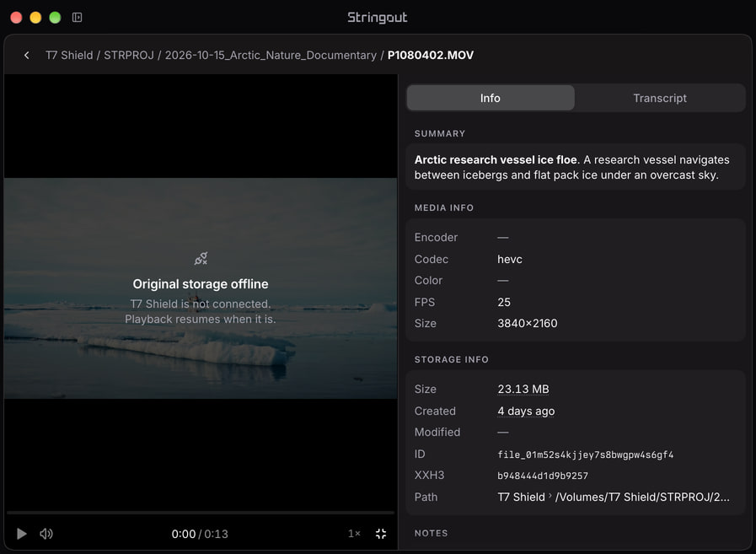Select the XXH3 hash b948444d1d9b9257

[543, 476]
